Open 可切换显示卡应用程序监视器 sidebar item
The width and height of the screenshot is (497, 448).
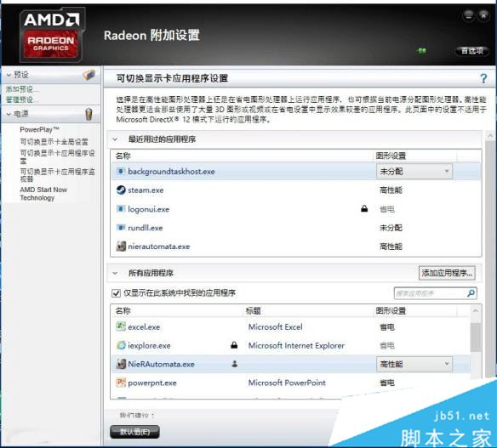57,175
